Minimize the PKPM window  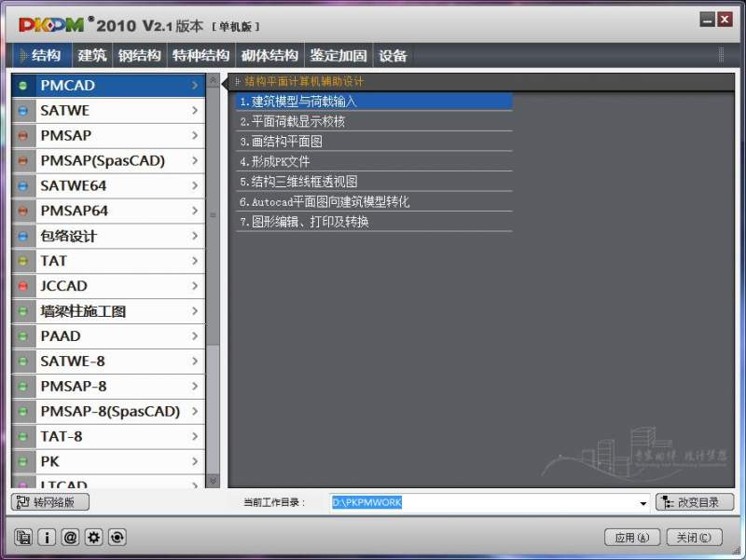(x=708, y=20)
